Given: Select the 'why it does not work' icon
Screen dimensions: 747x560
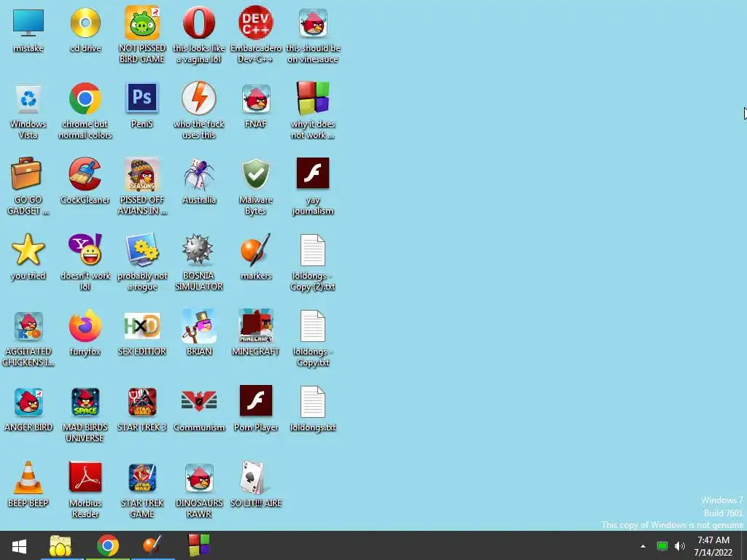Looking at the screenshot, I should (313, 98).
